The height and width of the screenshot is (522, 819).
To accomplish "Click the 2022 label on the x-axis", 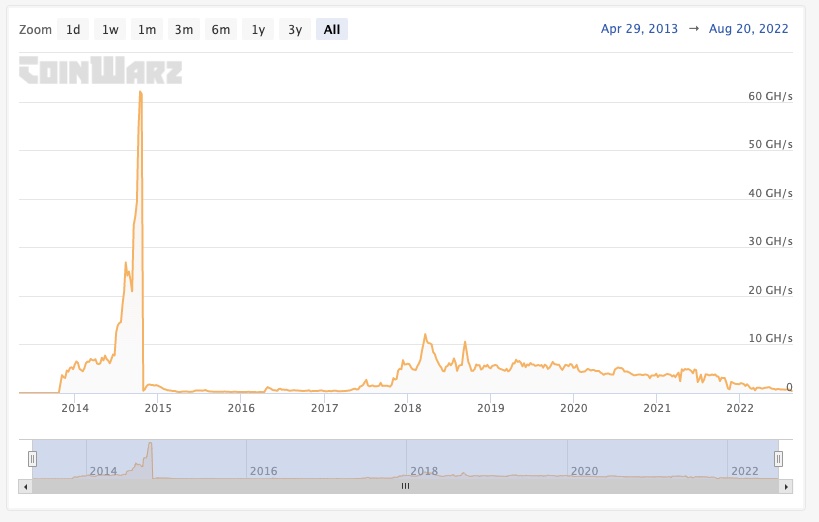I will (x=740, y=408).
